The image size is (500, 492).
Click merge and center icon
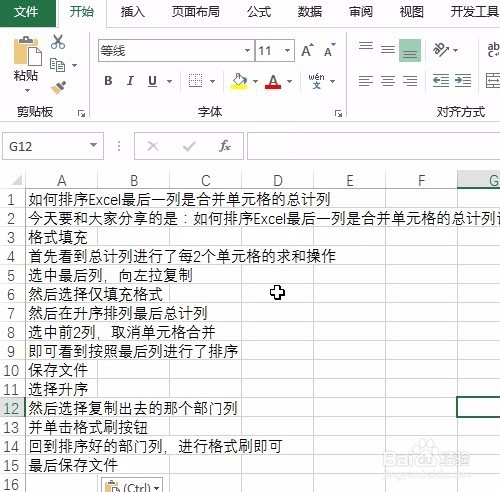click(x=493, y=81)
